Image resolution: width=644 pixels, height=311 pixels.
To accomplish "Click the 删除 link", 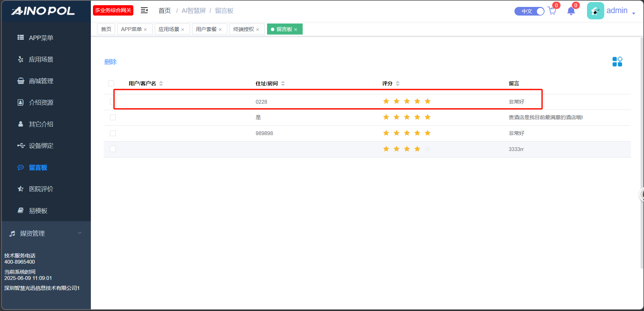I will pos(111,62).
